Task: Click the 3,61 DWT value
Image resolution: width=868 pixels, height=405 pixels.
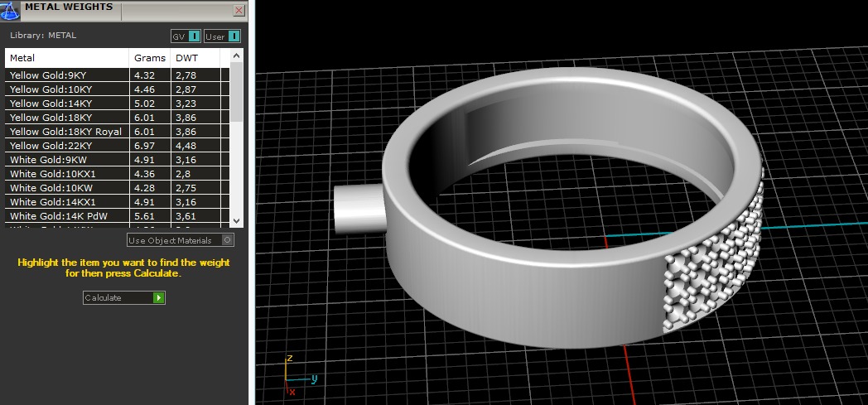Action: click(x=186, y=216)
